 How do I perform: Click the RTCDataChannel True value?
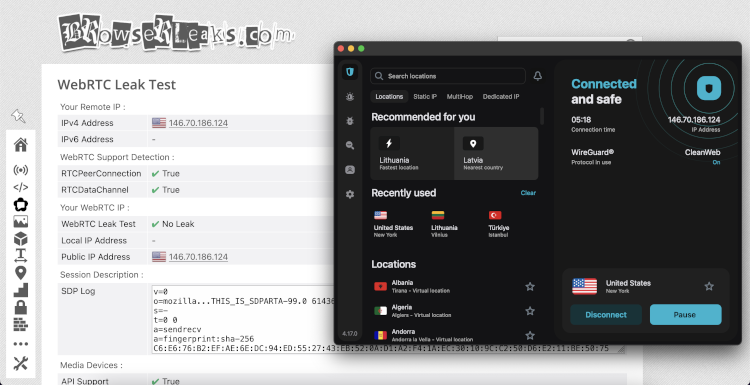point(170,190)
